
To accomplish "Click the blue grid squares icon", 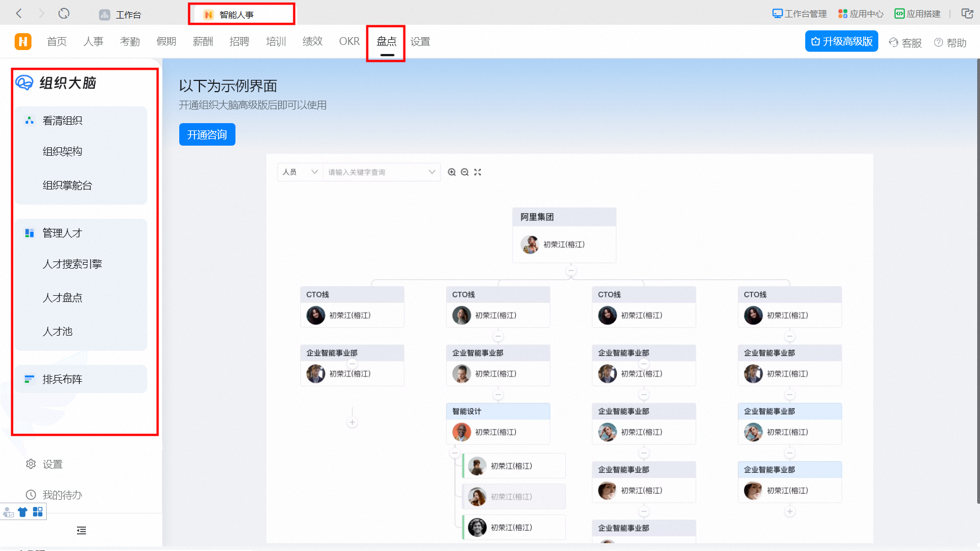I will pos(38,512).
